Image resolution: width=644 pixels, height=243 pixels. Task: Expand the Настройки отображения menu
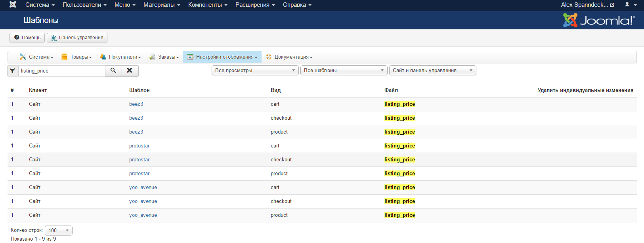[x=222, y=57]
